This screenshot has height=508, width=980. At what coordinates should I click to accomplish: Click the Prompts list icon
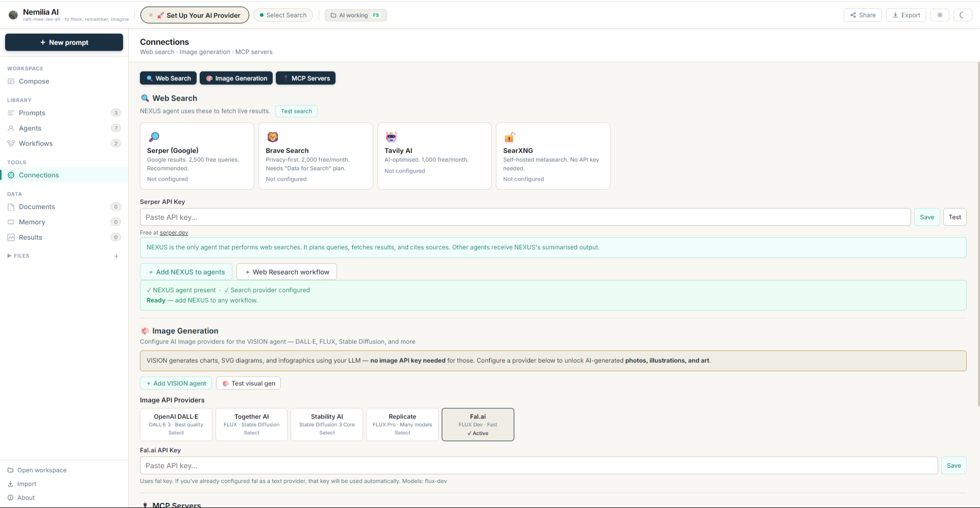point(11,113)
